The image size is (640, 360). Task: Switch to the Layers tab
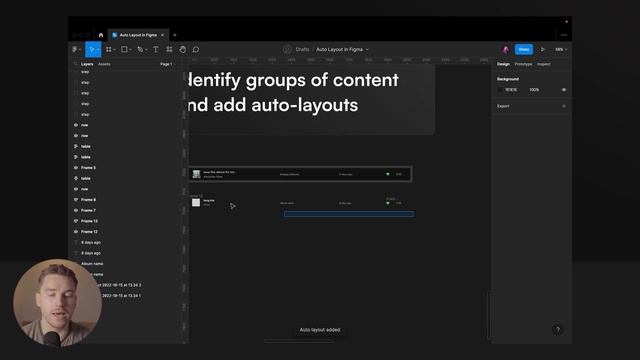87,64
